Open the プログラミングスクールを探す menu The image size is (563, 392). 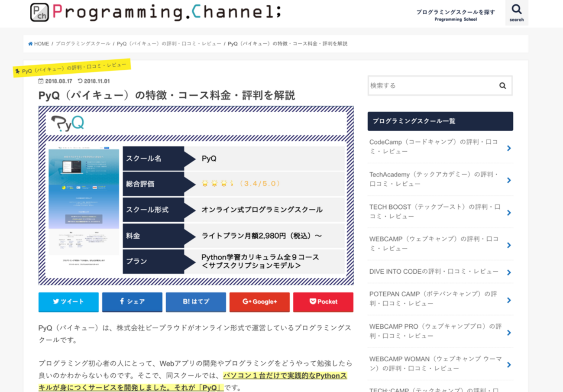click(456, 15)
